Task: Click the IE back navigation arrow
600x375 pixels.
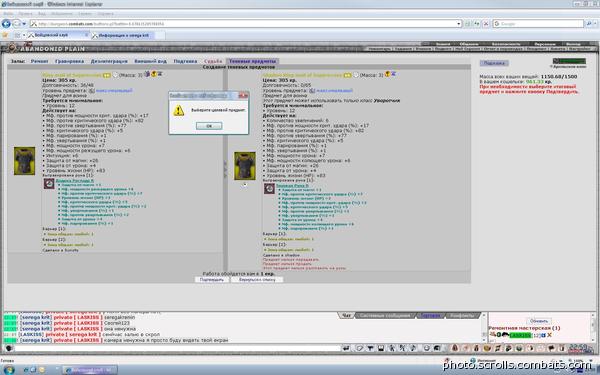Action: click(6, 24)
